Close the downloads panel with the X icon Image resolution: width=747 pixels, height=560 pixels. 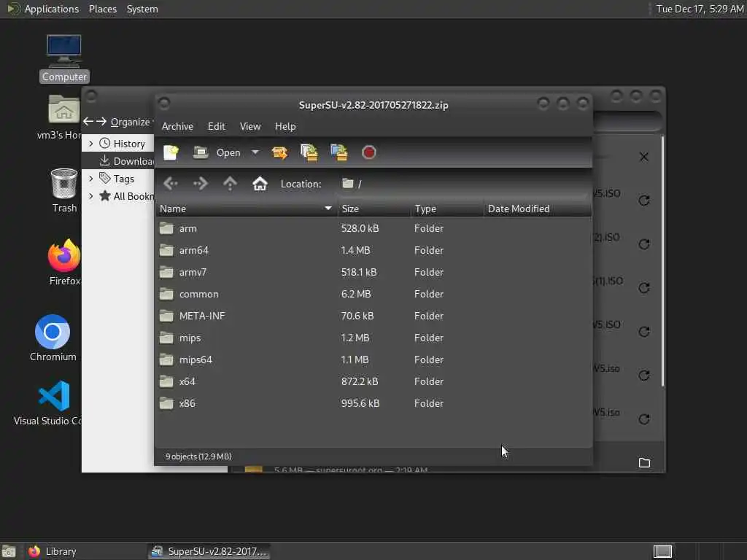pos(643,157)
